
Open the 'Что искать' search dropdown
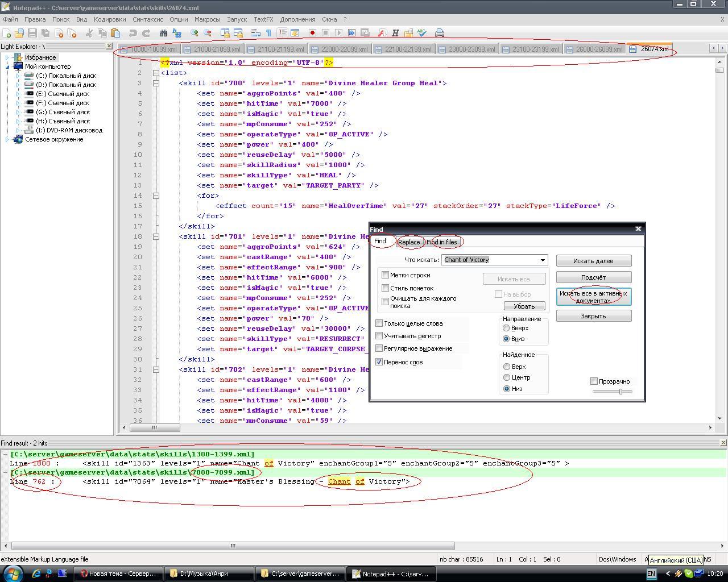[x=543, y=260]
